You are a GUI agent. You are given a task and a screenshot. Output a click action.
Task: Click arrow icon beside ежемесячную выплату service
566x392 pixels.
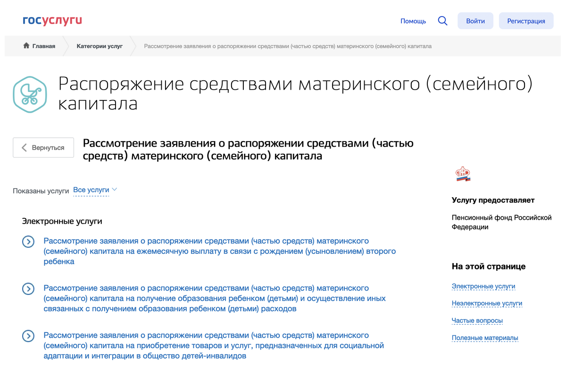pos(28,242)
